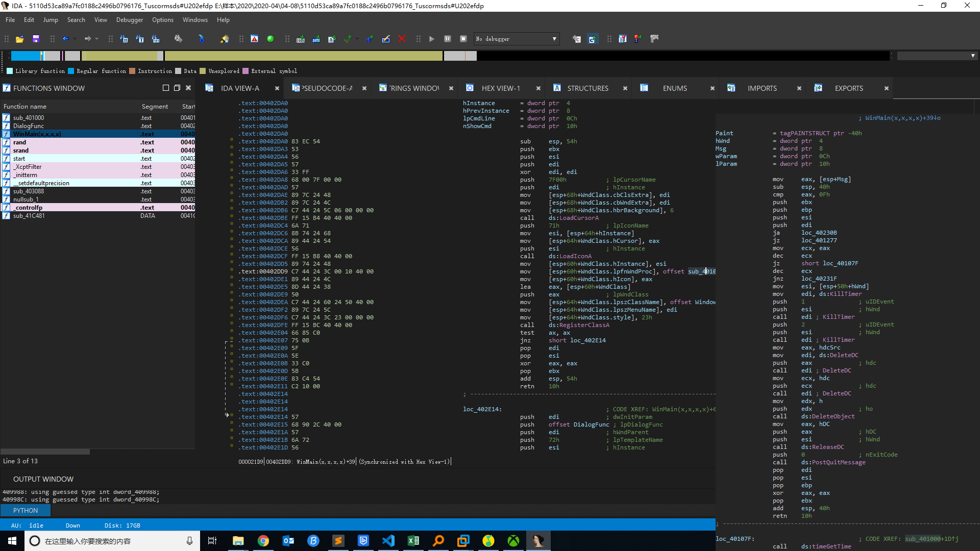Click the Unexplored legend color swatch
This screenshot has width=980, height=551.
click(x=203, y=71)
